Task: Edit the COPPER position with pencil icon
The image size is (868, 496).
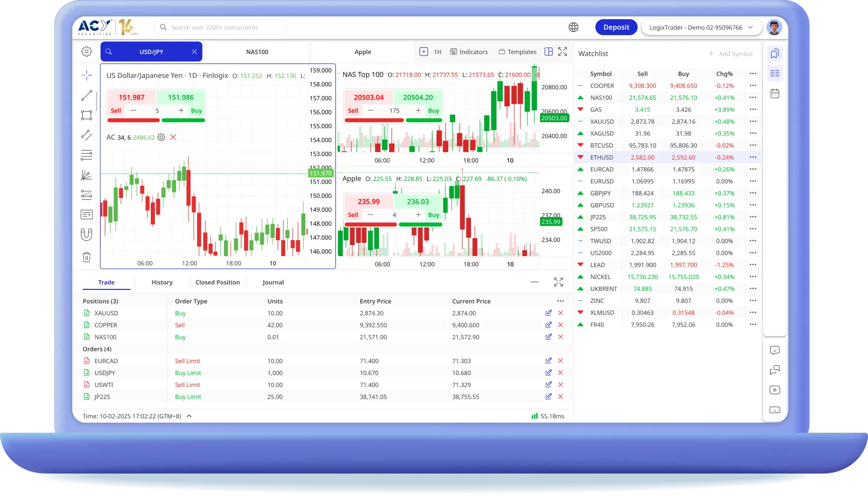Action: pyautogui.click(x=548, y=325)
